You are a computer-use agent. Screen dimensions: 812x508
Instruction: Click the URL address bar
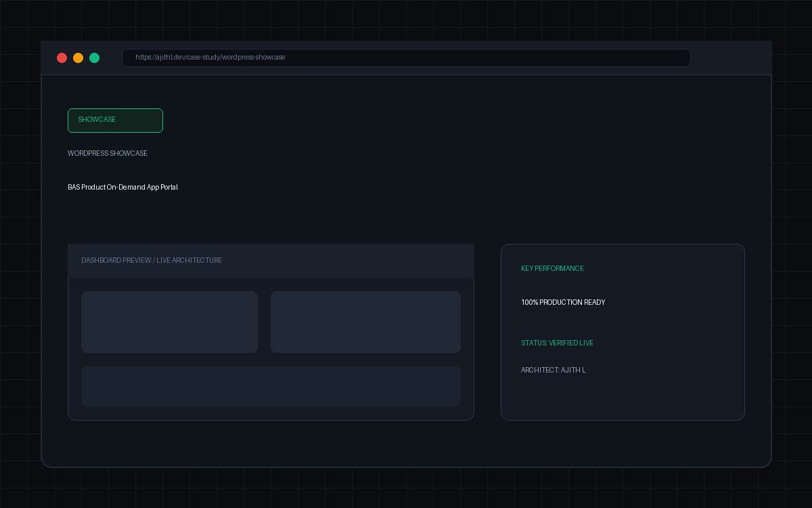(406, 58)
